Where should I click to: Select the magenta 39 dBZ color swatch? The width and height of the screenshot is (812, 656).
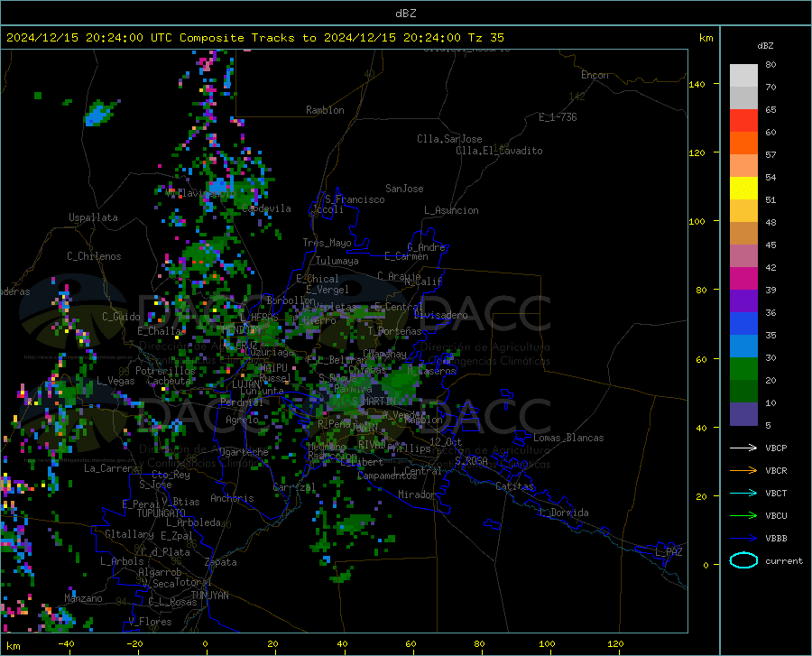tap(743, 279)
